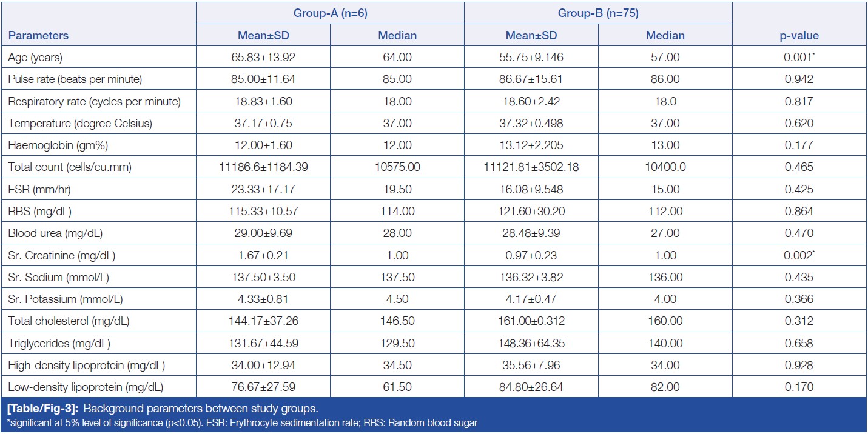Click the Age (years) row label

(x=35, y=58)
